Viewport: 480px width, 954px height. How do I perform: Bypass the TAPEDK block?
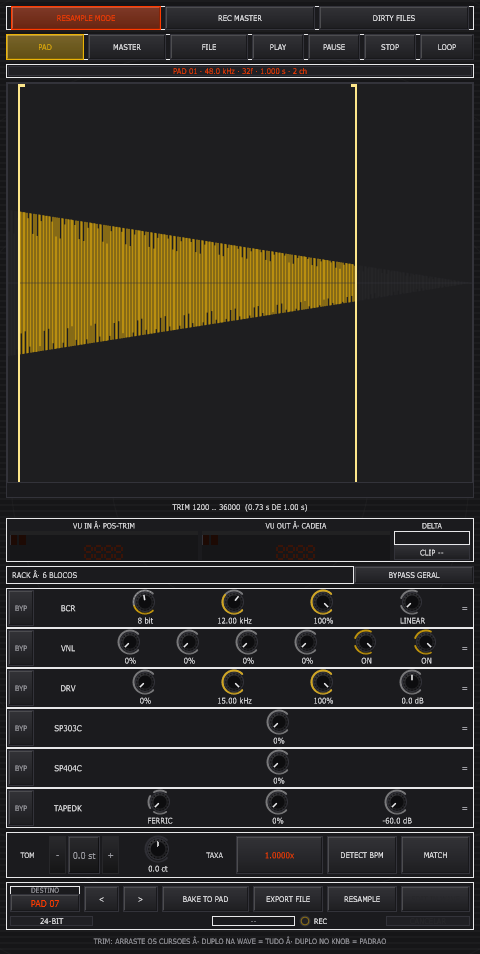pos(21,808)
